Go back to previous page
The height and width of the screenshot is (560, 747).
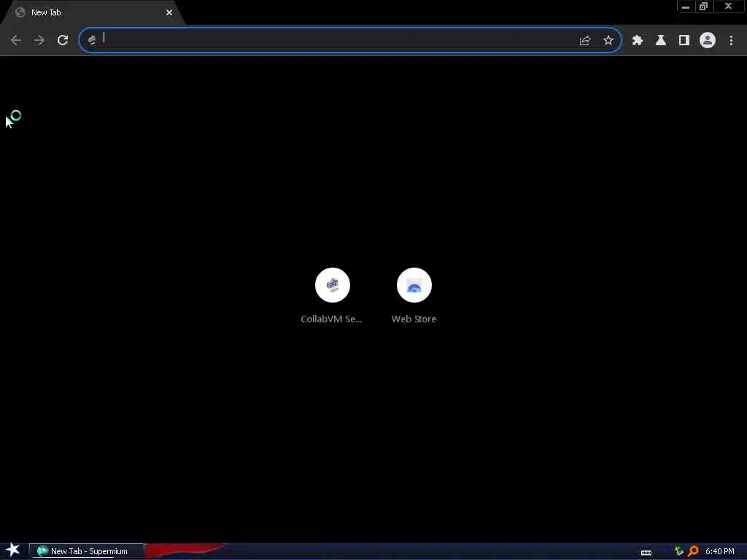coord(16,41)
